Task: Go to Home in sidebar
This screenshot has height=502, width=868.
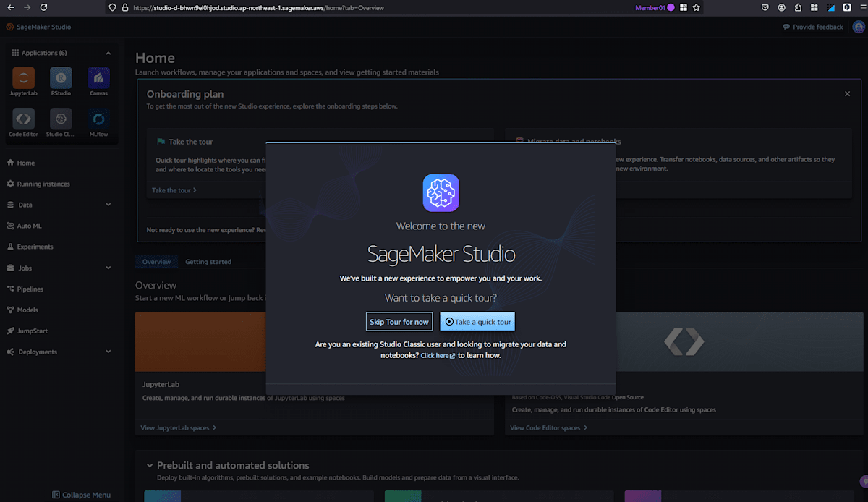Action: pos(20,163)
